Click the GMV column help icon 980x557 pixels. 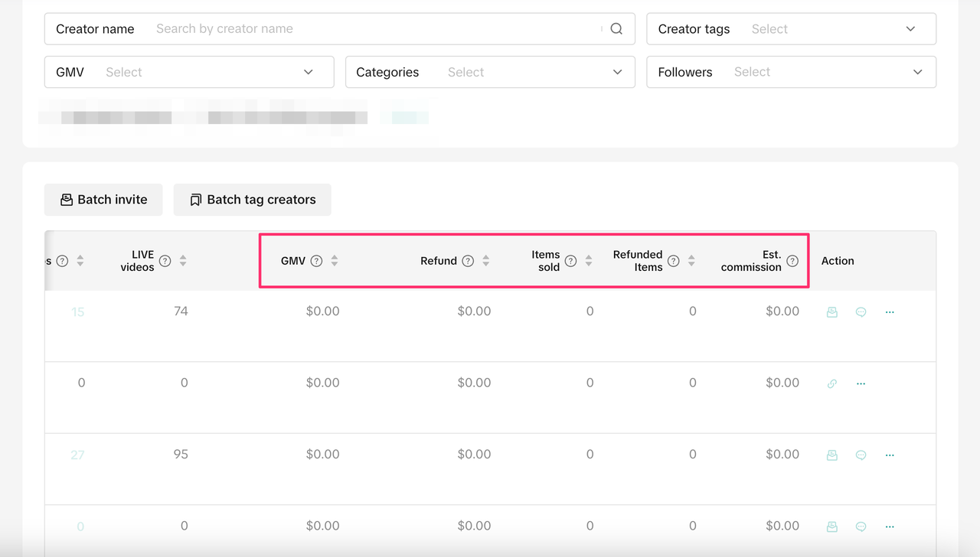pos(316,261)
